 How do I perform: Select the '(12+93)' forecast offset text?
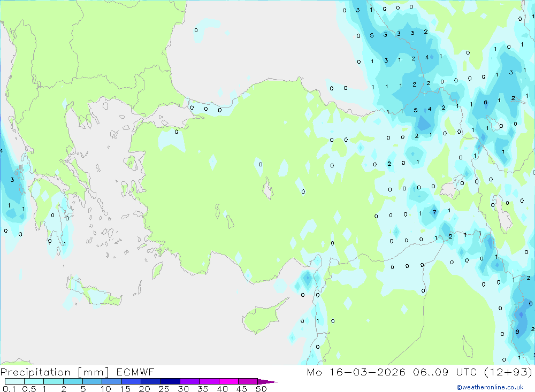[508, 372]
